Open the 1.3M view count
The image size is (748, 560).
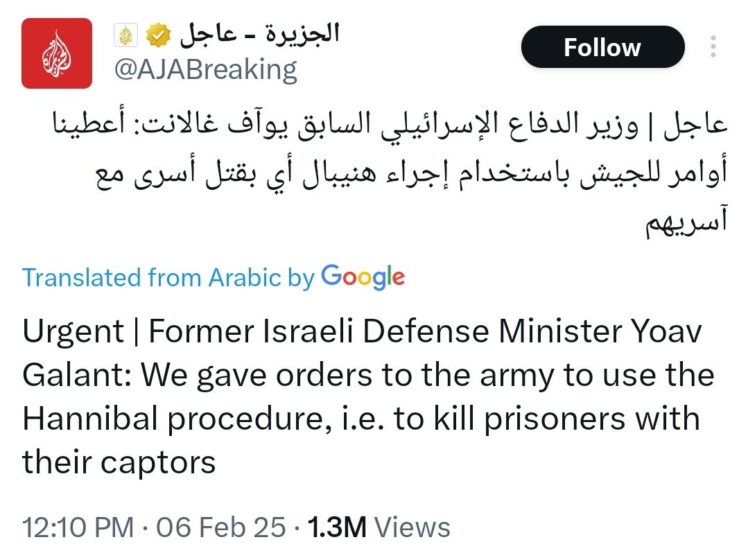click(336, 527)
